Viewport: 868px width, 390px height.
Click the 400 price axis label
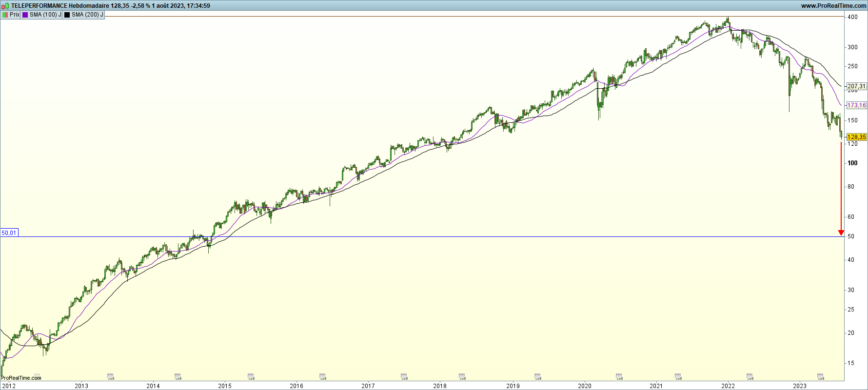[x=852, y=17]
